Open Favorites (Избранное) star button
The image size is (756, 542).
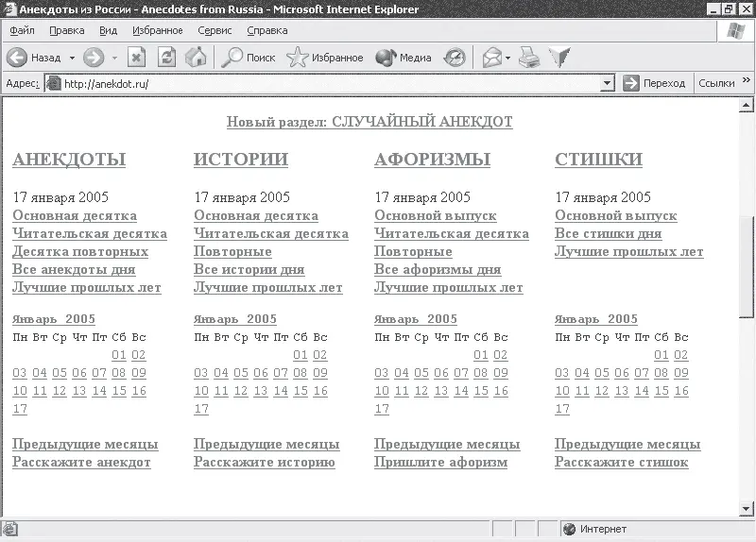point(325,58)
